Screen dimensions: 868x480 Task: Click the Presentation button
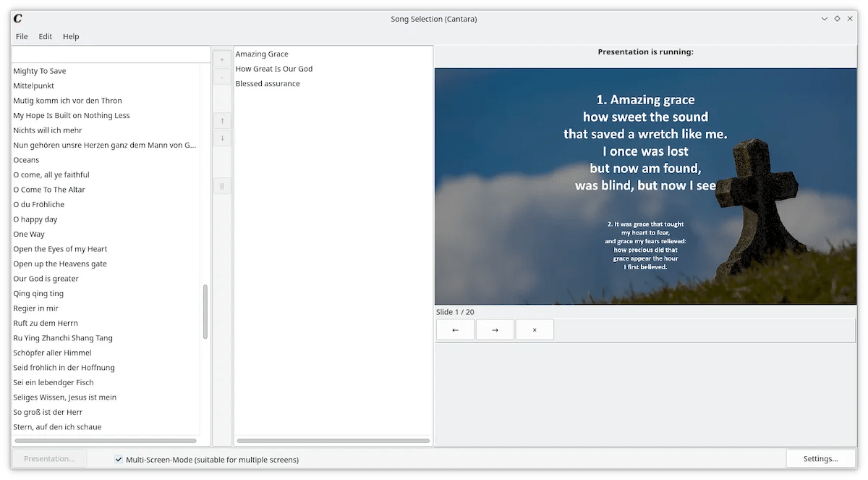coord(49,458)
